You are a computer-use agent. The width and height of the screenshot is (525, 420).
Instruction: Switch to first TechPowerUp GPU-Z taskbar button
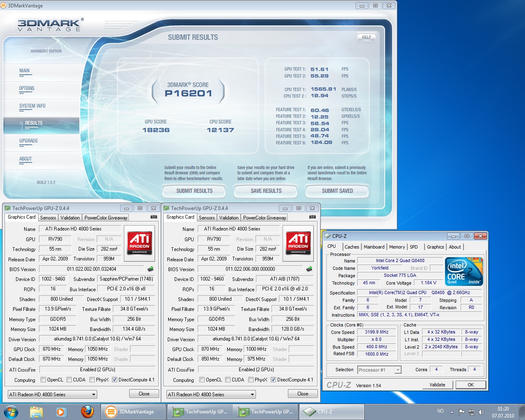[x=199, y=412]
